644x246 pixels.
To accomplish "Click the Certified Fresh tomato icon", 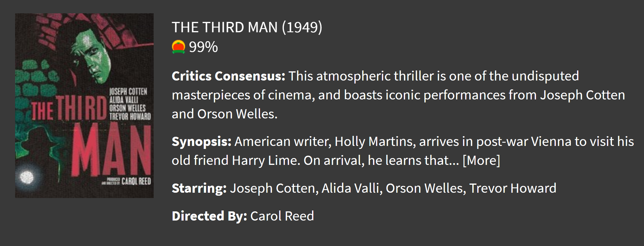I will (178, 47).
